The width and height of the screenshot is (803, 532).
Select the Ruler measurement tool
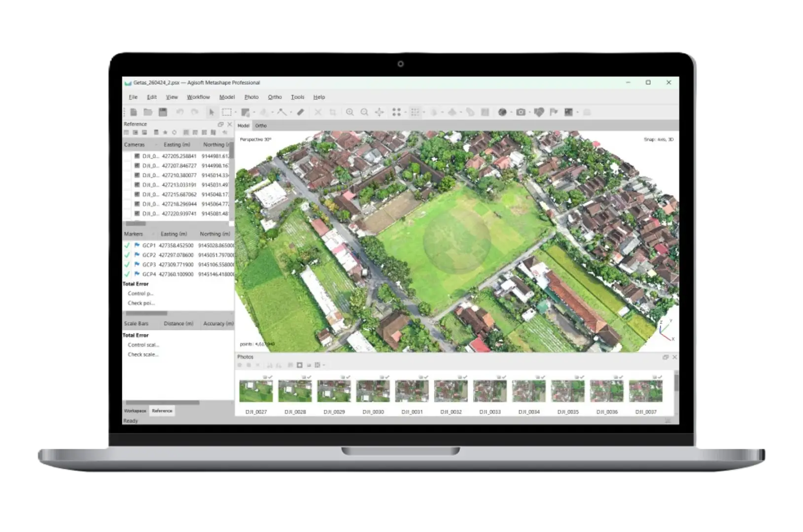click(x=300, y=112)
